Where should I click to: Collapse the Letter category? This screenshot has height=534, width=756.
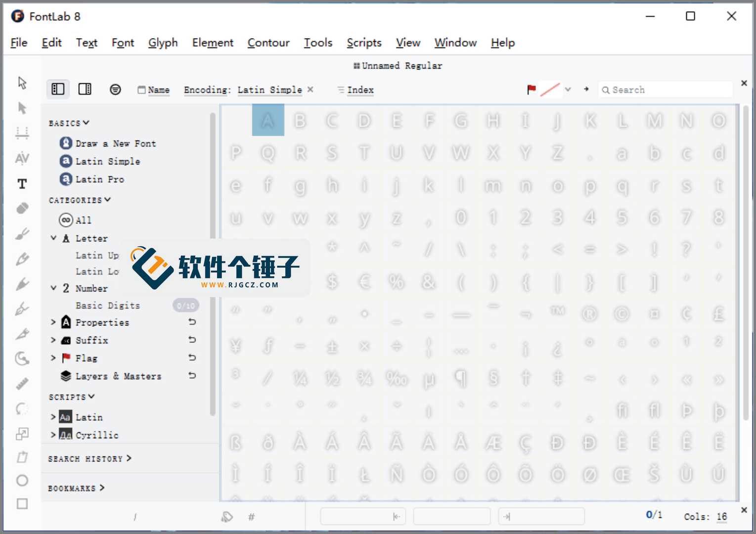(53, 238)
